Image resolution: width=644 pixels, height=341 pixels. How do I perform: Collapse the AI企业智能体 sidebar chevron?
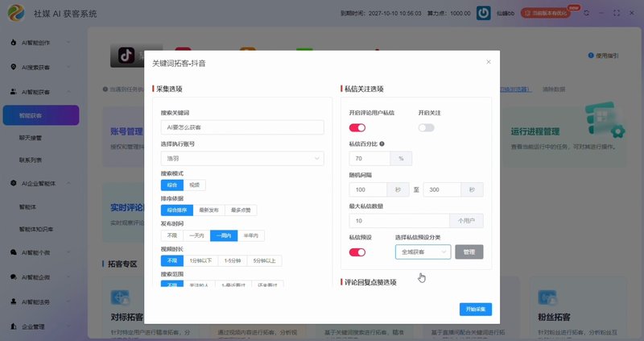click(68, 183)
